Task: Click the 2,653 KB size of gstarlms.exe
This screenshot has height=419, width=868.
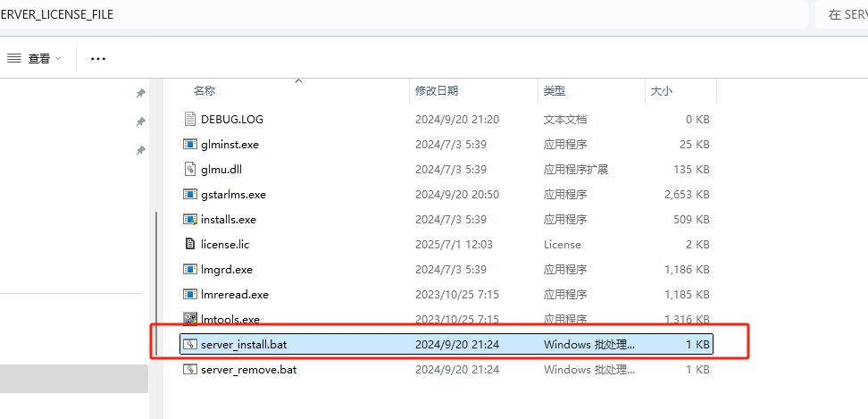Action: (687, 194)
